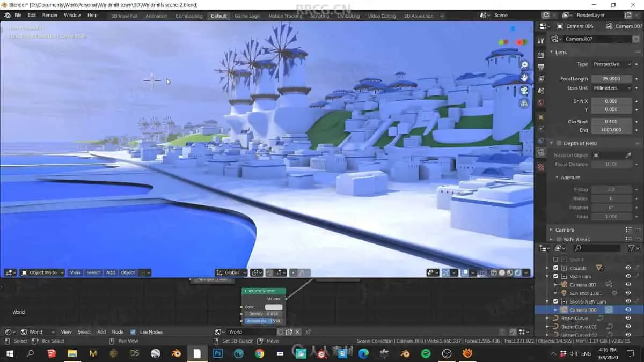Uncheck the Vista cam collection checkbox
Viewport: 644px width, 362px height.
pyautogui.click(x=556, y=276)
